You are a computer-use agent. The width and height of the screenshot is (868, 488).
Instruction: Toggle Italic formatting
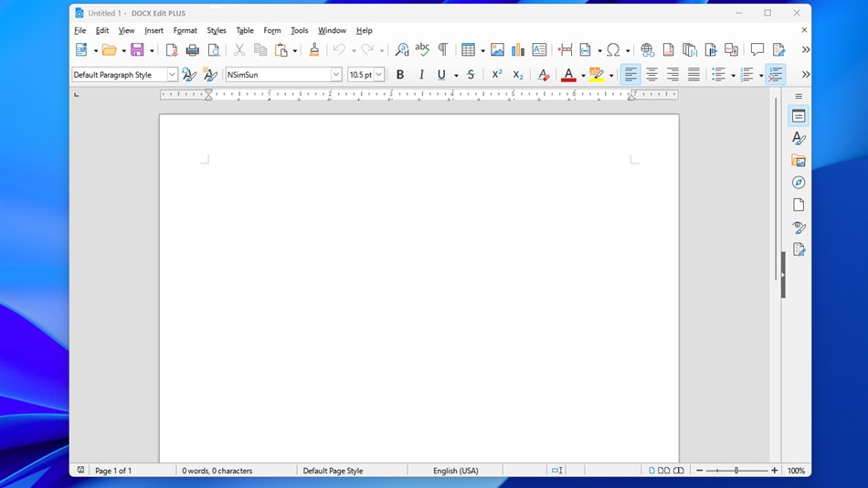421,75
